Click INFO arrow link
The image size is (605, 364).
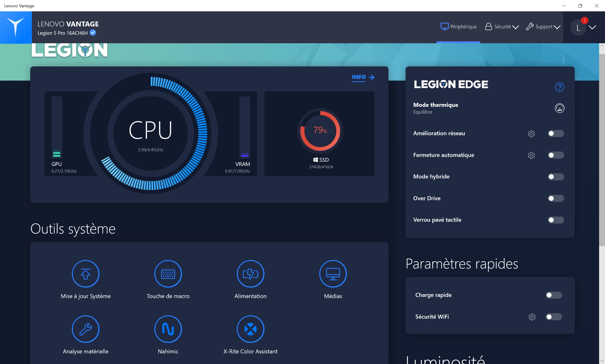click(362, 77)
